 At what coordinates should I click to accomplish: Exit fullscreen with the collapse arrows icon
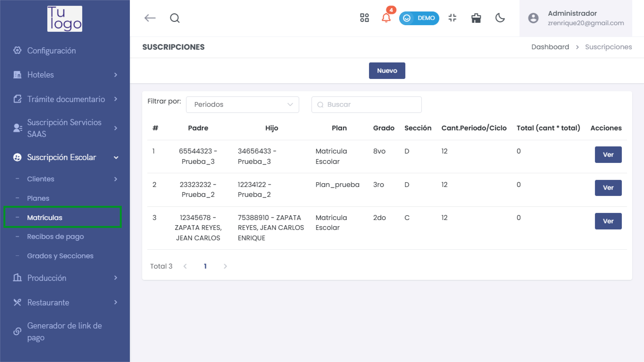pyautogui.click(x=452, y=18)
